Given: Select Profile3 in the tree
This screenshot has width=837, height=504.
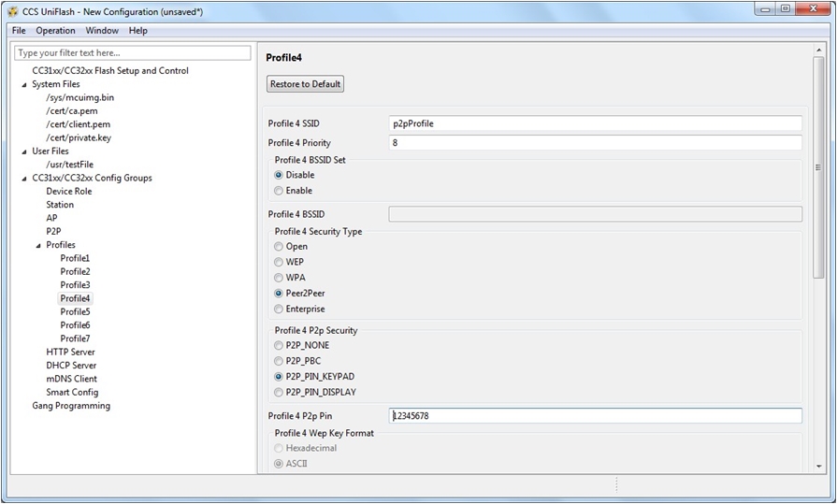Looking at the screenshot, I should pyautogui.click(x=75, y=284).
